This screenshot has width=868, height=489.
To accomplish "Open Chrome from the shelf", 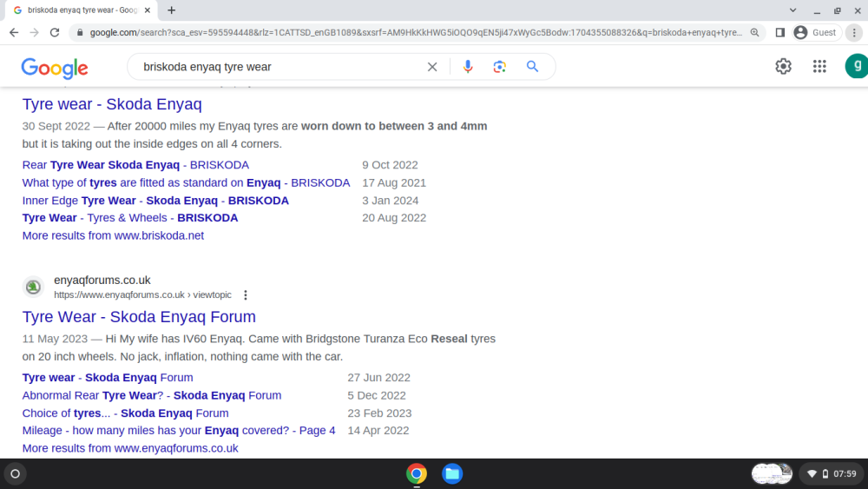I will coord(417,473).
